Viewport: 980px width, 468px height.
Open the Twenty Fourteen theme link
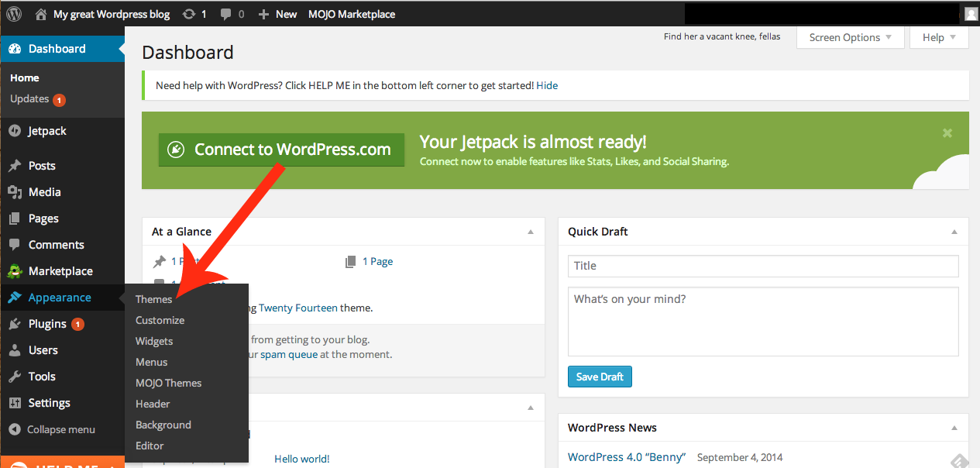pos(298,308)
